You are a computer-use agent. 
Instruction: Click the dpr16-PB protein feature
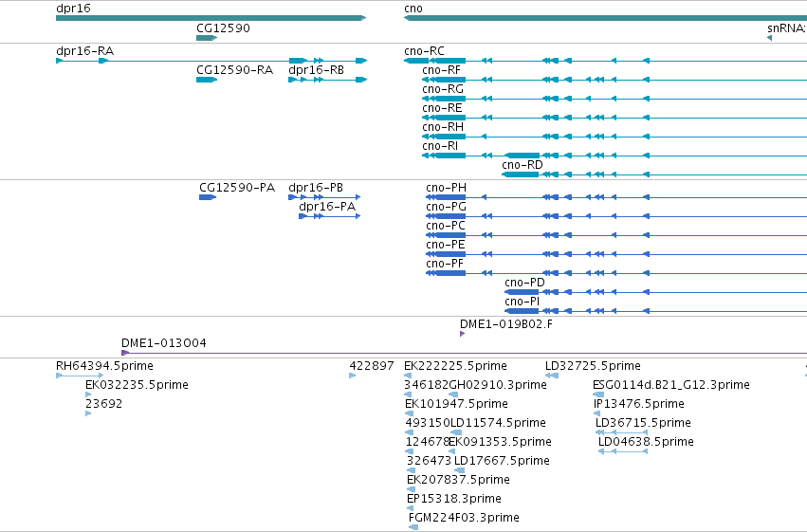(324, 197)
